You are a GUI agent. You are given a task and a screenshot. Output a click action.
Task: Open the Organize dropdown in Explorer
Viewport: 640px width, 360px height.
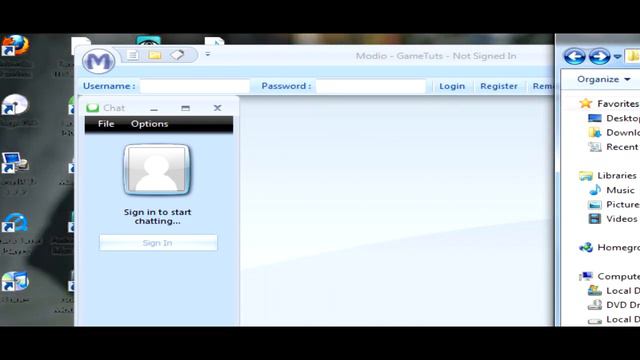[603, 79]
